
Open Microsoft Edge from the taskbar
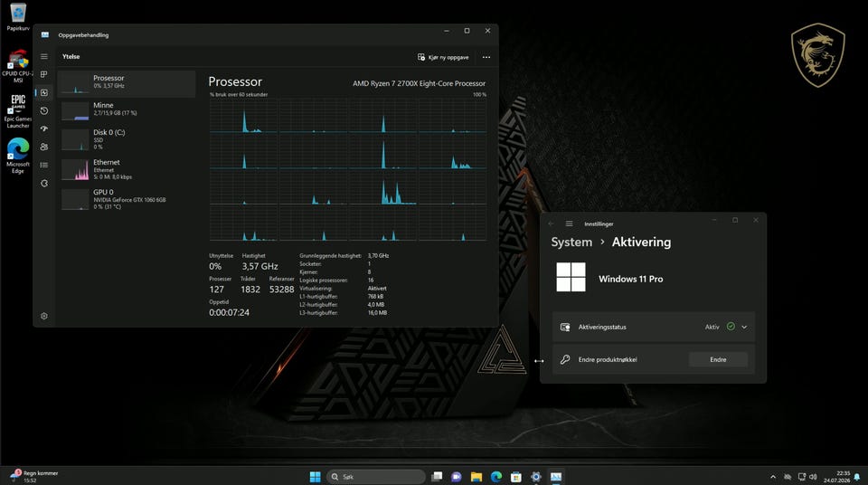click(x=496, y=477)
